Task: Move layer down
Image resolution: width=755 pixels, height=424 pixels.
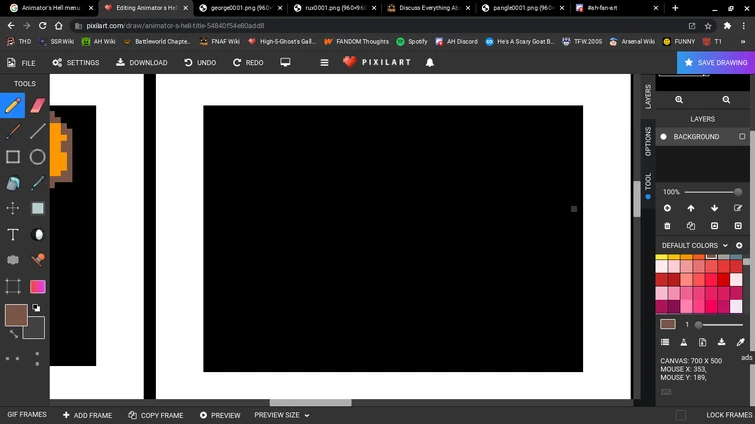Action: (715, 208)
